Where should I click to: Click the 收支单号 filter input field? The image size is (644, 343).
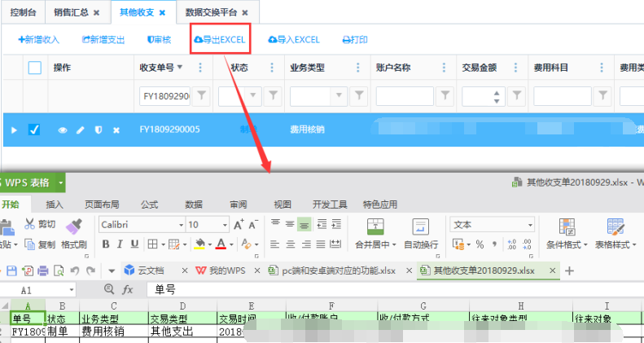(x=164, y=96)
